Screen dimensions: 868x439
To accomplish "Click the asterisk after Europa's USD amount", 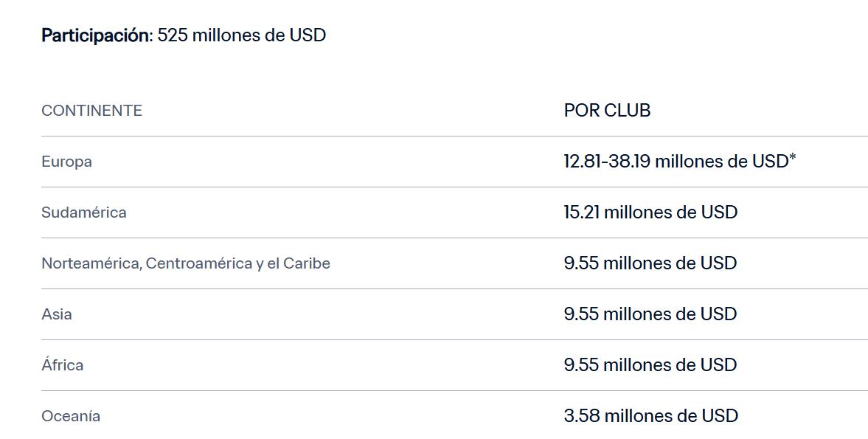I will [793, 158].
